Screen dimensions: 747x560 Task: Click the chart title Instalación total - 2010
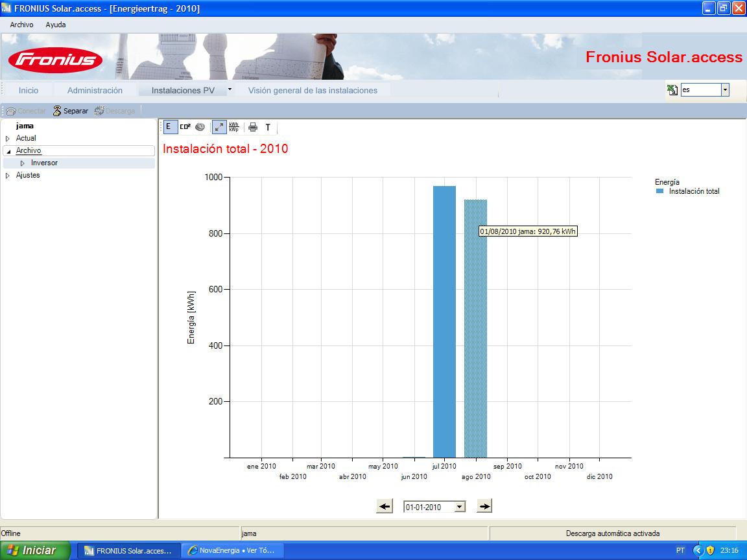pos(226,148)
